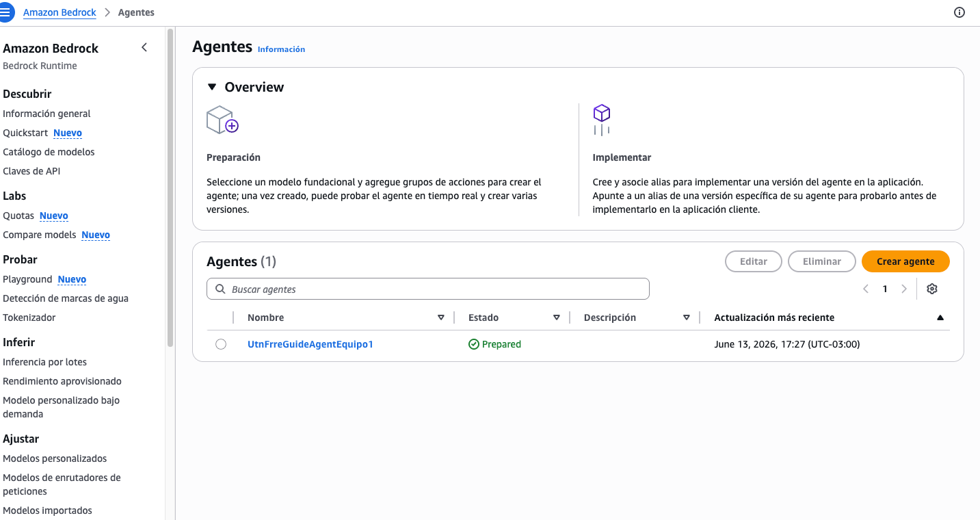Click the Implementar cube icon

[602, 120]
